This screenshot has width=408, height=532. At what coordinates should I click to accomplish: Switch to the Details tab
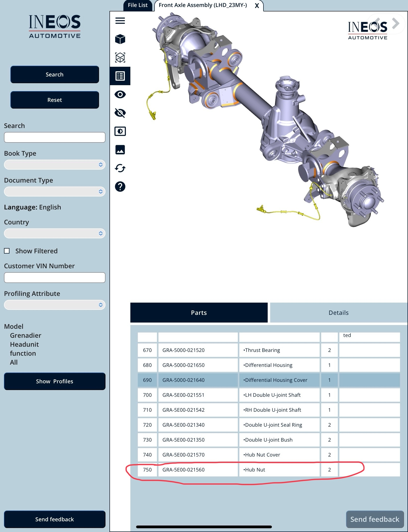[x=339, y=313]
